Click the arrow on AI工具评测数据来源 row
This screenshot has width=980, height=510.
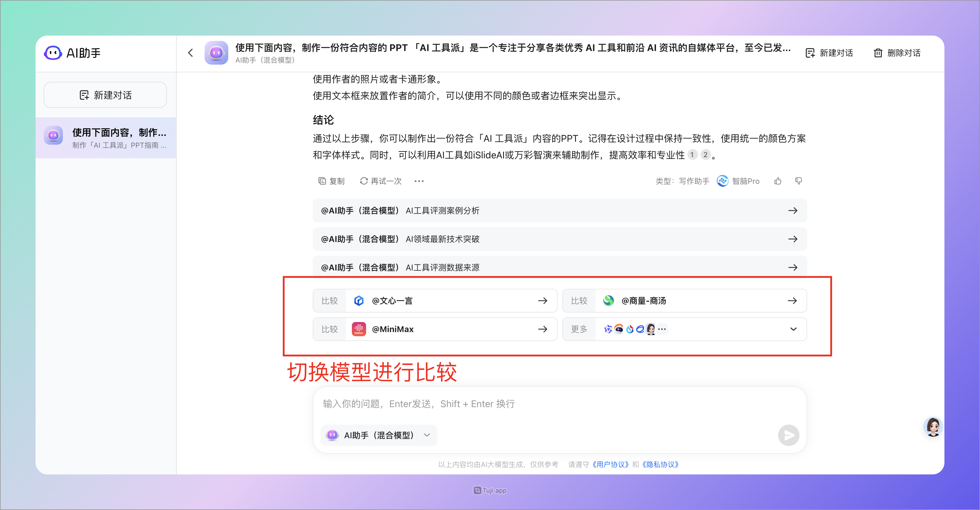(793, 267)
